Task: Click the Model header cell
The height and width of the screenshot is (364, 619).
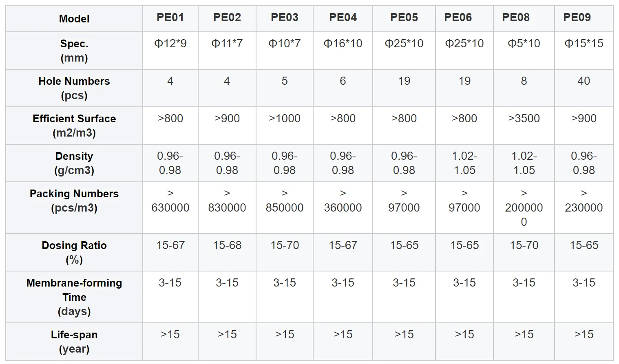Action: [74, 19]
